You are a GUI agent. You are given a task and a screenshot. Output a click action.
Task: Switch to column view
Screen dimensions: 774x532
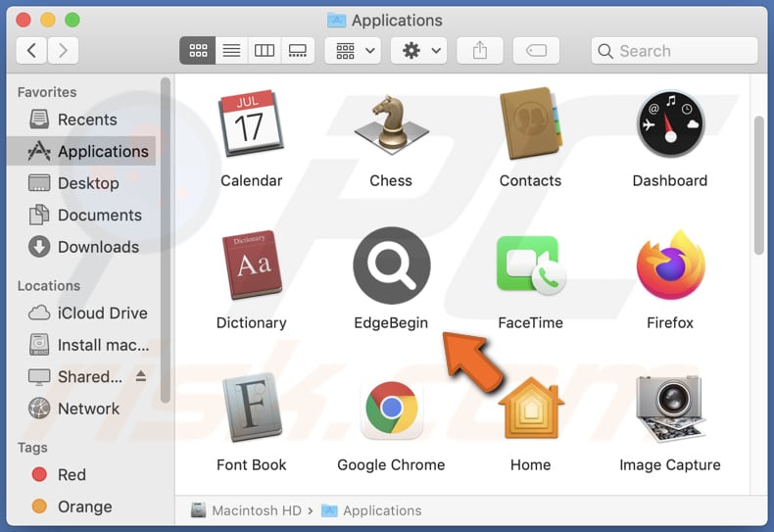265,50
